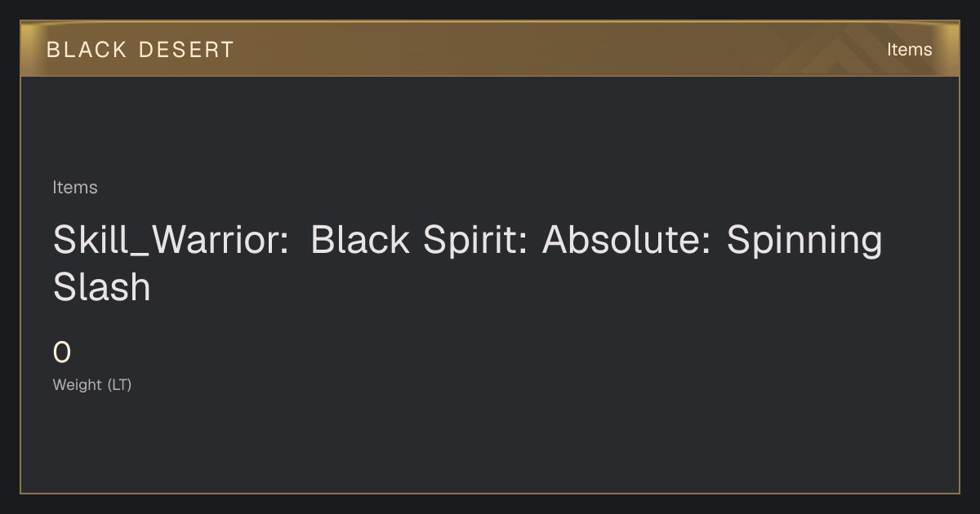Click the word Weight under the zero
Screen dimensions: 980x514
click(78, 385)
